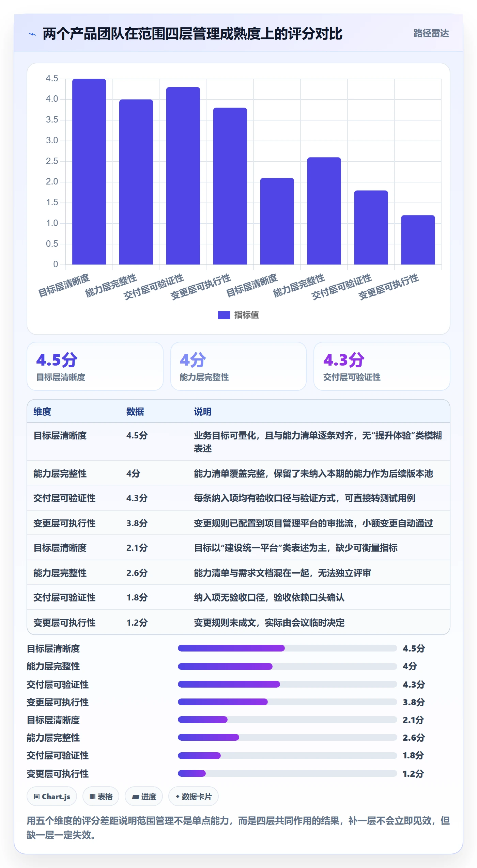Select the description starting with 变更规则已配置
The image size is (477, 868).
pos(313,523)
